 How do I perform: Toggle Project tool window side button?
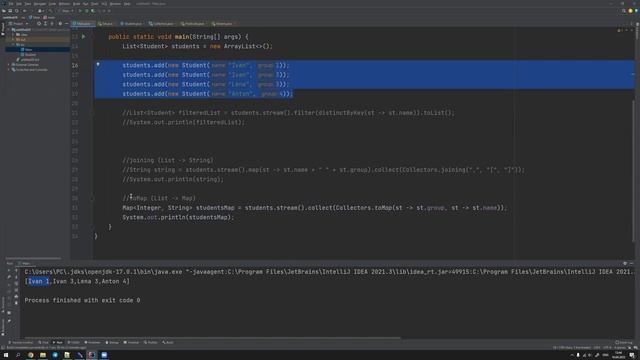pyautogui.click(x=2, y=29)
